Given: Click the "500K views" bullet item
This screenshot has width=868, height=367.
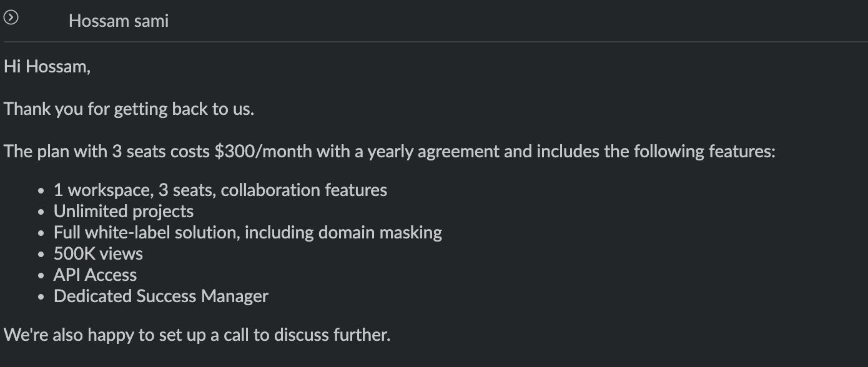Looking at the screenshot, I should click(x=98, y=253).
